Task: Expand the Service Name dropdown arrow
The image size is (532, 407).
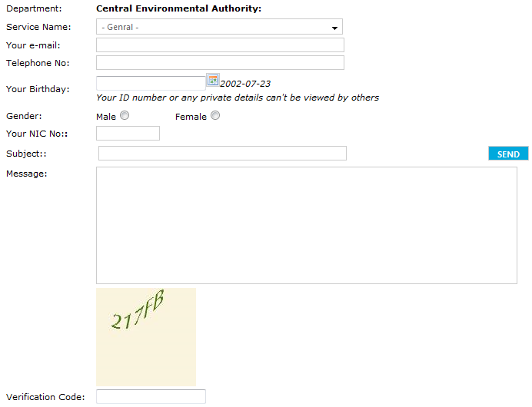Action: [334, 28]
